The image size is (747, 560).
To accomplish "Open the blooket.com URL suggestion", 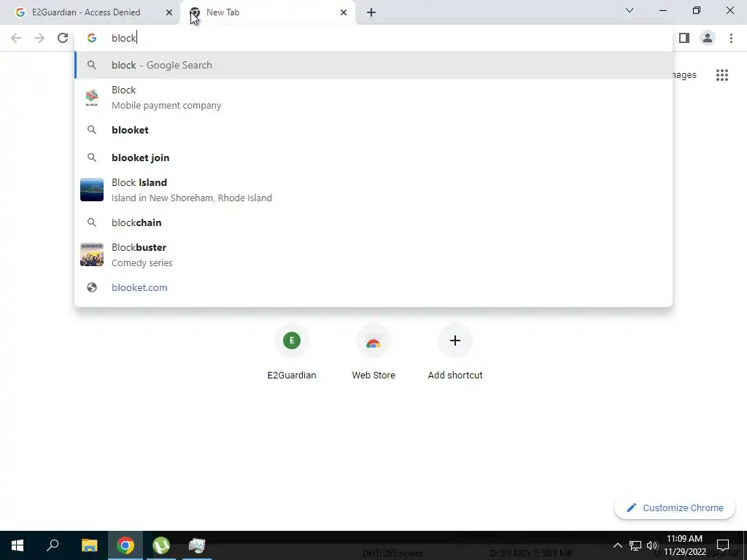I will pos(373,287).
